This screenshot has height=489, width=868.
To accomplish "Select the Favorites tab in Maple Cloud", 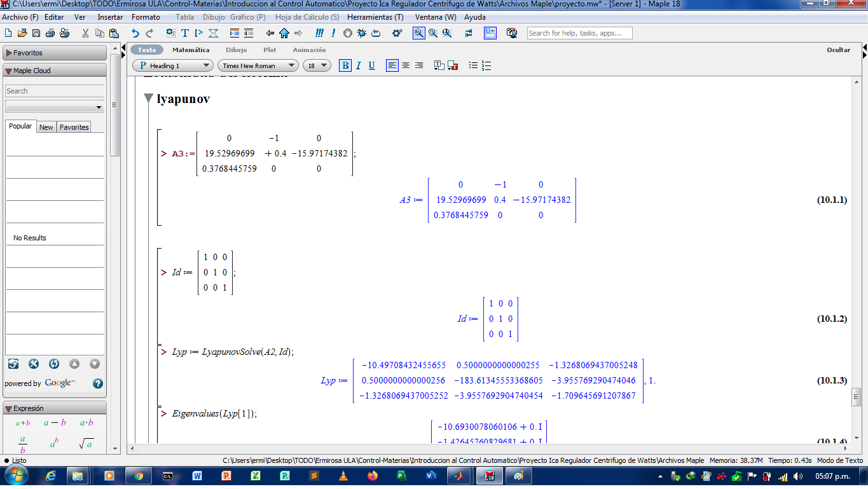I will pos(74,127).
